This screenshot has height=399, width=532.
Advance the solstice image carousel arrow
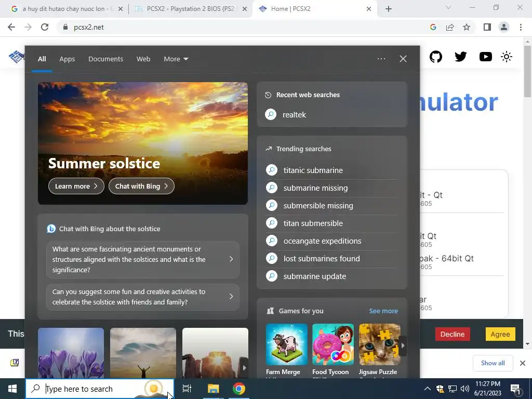pos(244,368)
